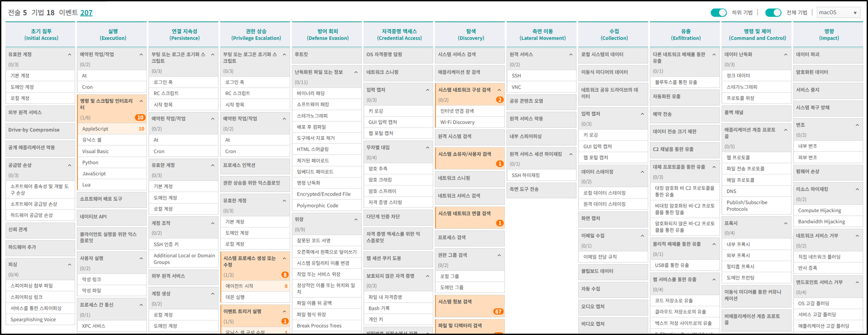Collapse the 리소스 하이재킹 chevron

click(857, 189)
